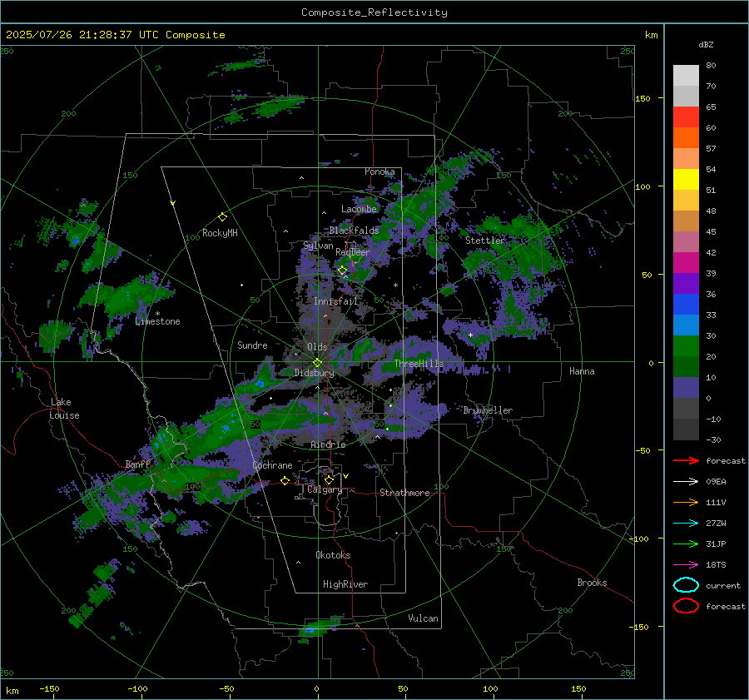Select the magenta swatch below 42 dBZ
The width and height of the screenshot is (749, 700).
coord(686,262)
